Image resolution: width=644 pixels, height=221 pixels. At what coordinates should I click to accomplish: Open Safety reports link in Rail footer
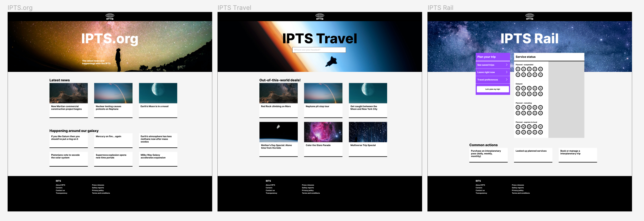click(x=518, y=188)
